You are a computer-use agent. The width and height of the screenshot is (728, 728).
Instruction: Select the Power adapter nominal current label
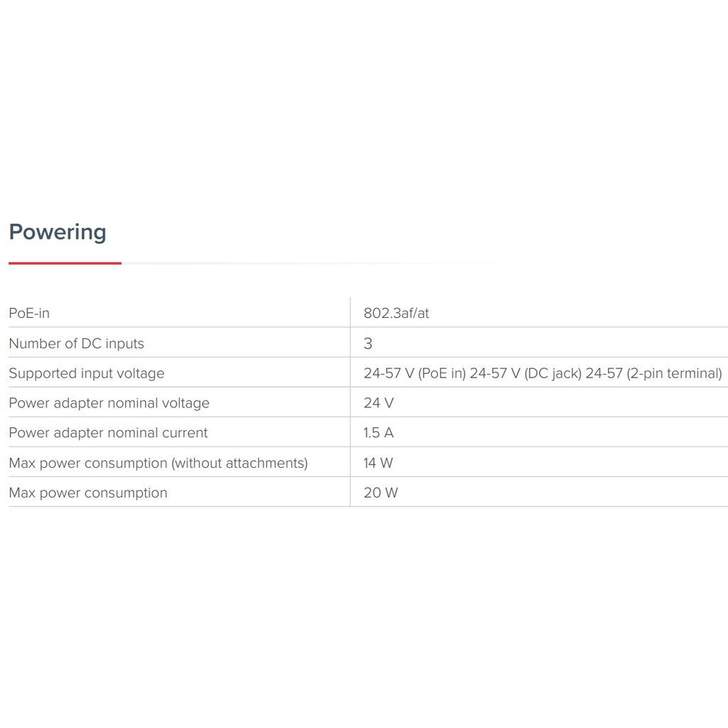[108, 433]
